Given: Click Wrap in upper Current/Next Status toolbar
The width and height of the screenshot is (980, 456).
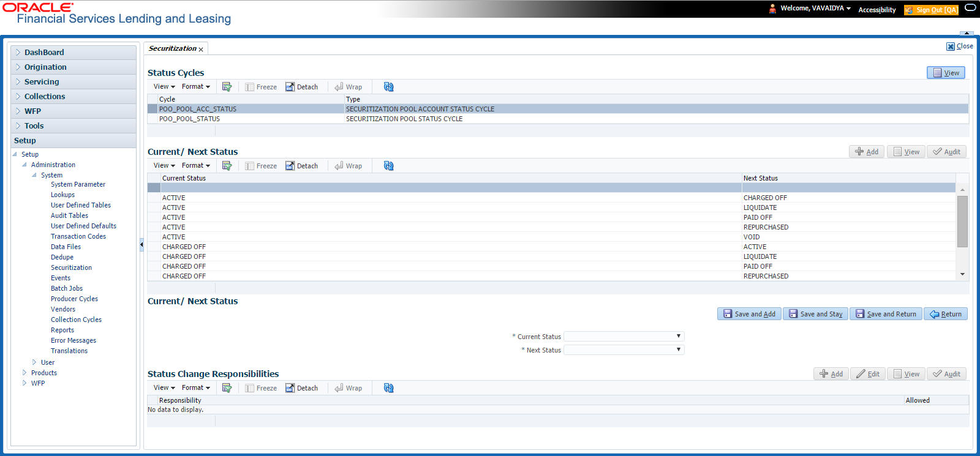Looking at the screenshot, I should point(348,166).
